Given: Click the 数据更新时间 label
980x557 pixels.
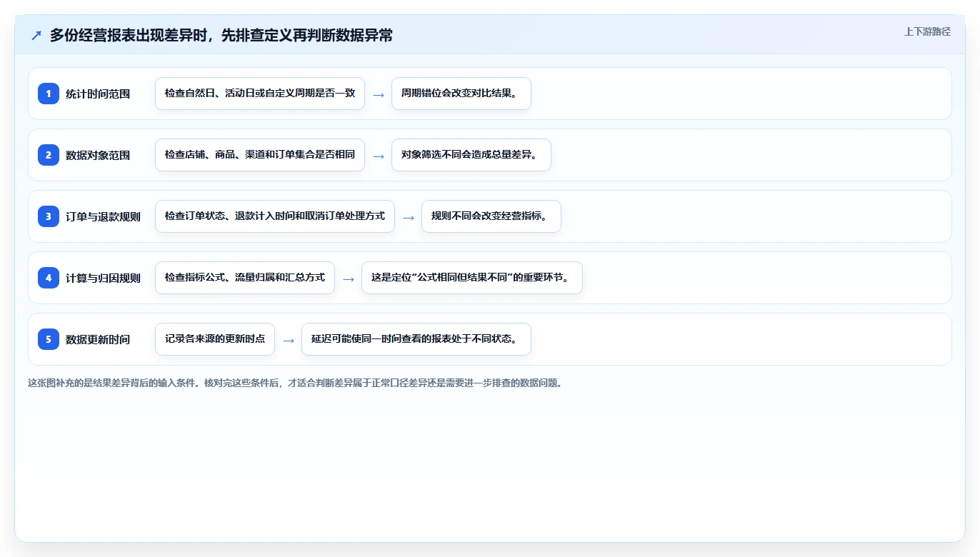Looking at the screenshot, I should tap(98, 339).
